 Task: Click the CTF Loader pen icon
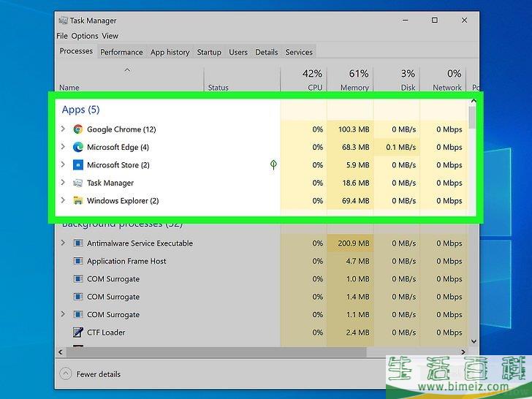click(x=78, y=332)
